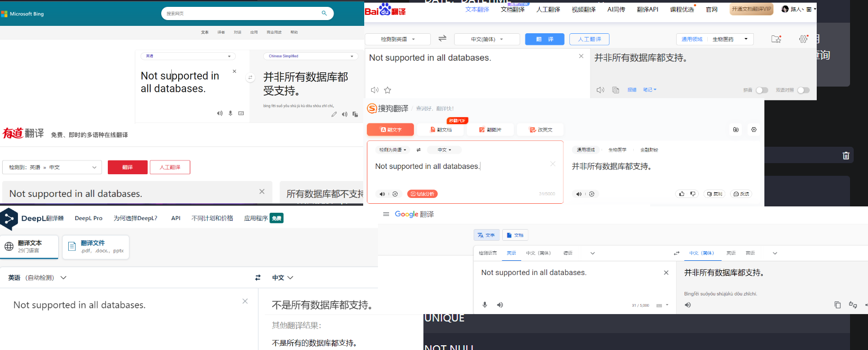
Task: Dislike the Sogou translation with thumbs down
Action: pyautogui.click(x=693, y=194)
